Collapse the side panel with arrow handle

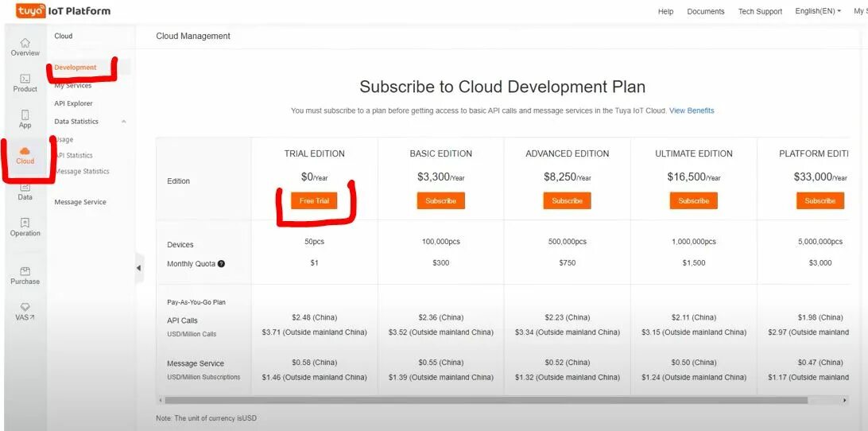pos(139,268)
